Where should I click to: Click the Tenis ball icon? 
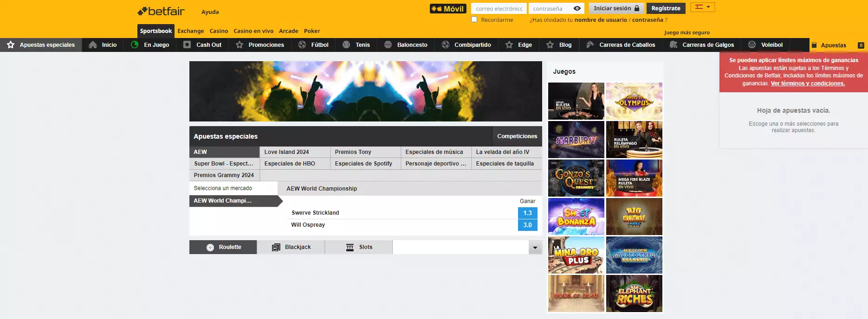coord(346,45)
